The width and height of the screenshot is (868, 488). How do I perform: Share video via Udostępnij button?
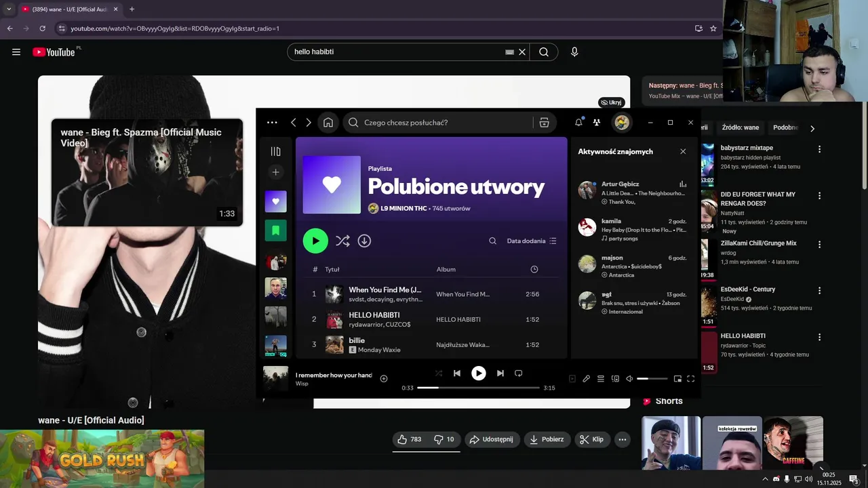[x=492, y=439]
